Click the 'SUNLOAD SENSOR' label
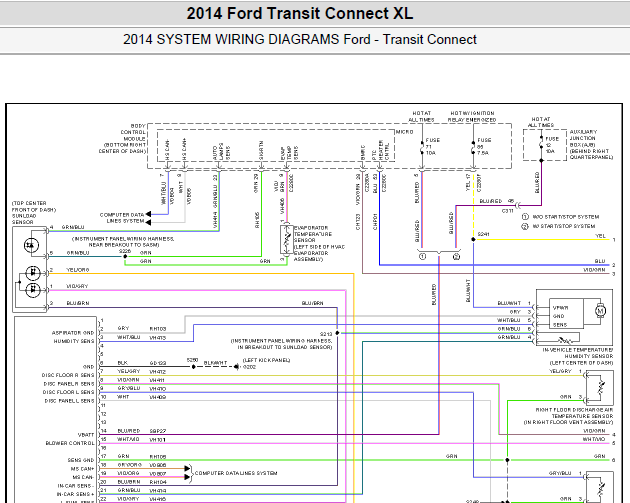This screenshot has width=630, height=503. (x=23, y=219)
